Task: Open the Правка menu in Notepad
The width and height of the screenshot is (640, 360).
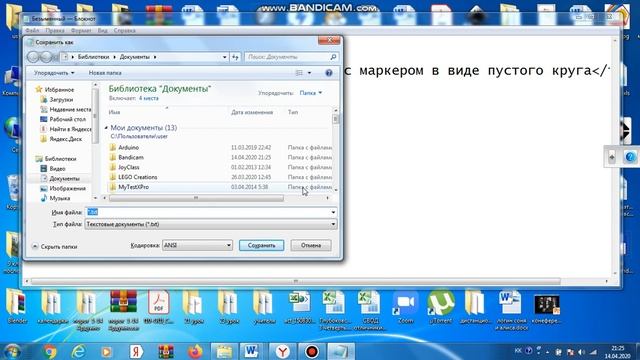Action: click(55, 31)
